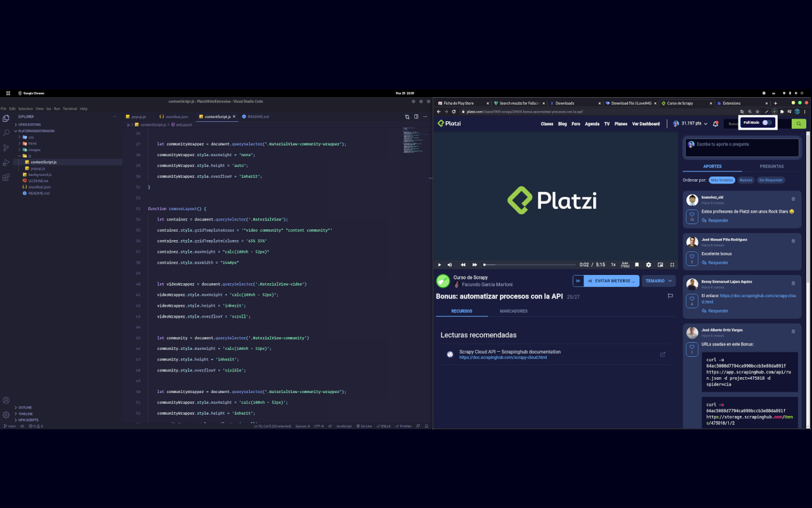Click Responder under ksanchez_eld's comment
Screen dimensions: 812x508
(x=715, y=220)
